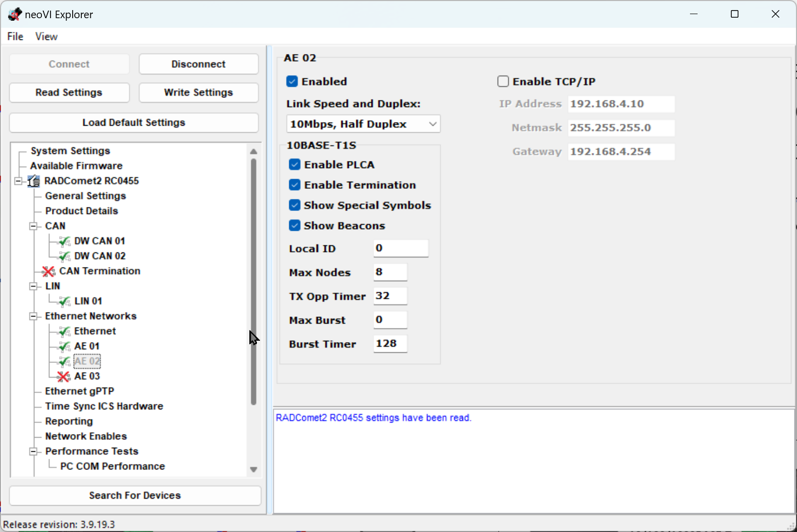Click the red X icon beside CAN Termination
797x532 pixels.
[x=48, y=272]
